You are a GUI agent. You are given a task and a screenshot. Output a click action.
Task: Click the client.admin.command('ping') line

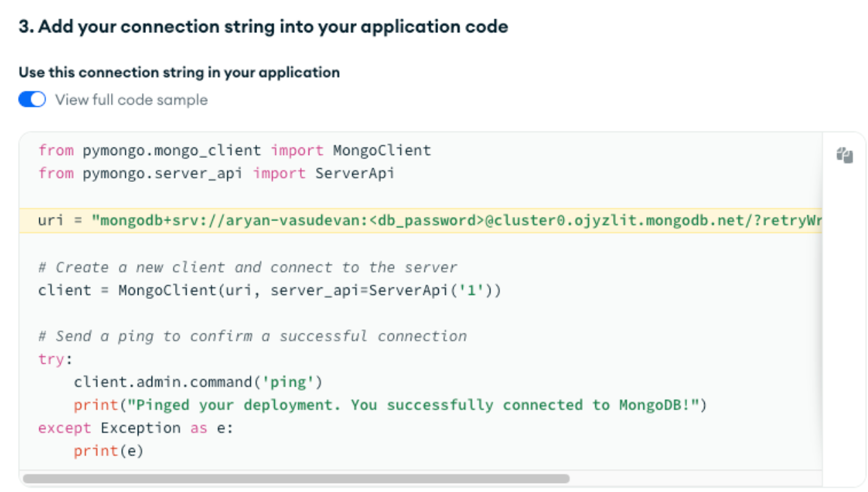coord(198,382)
